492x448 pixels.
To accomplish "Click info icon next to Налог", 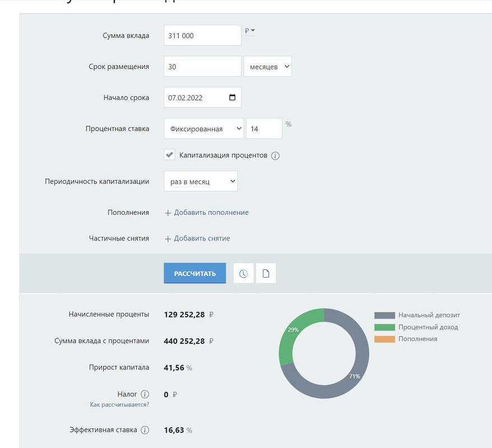I will [145, 394].
